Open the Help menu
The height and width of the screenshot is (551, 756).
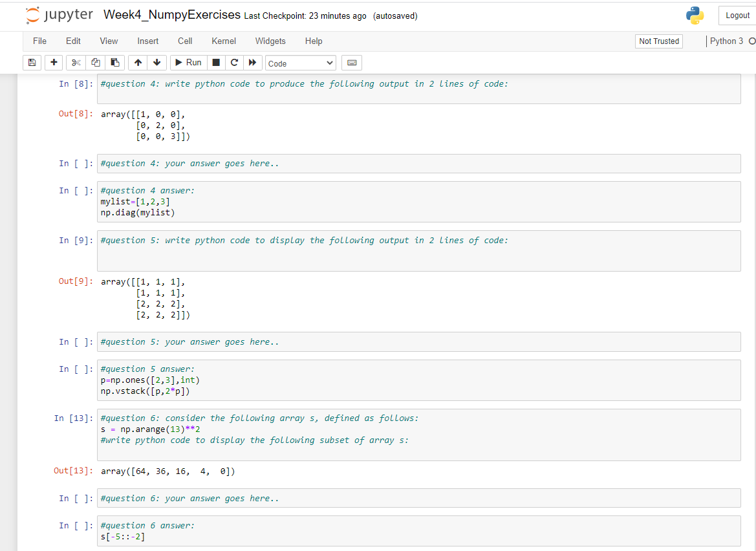coord(314,41)
